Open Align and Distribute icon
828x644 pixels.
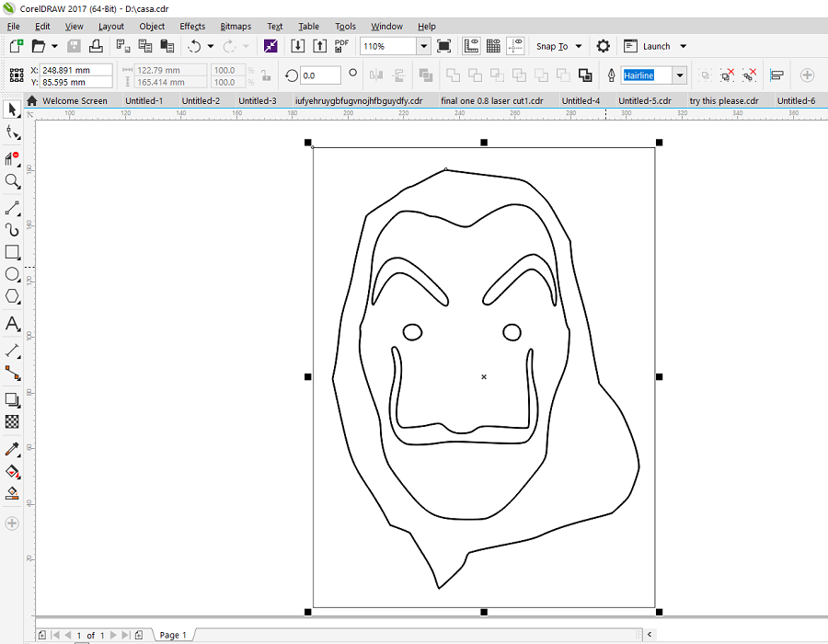click(776, 75)
